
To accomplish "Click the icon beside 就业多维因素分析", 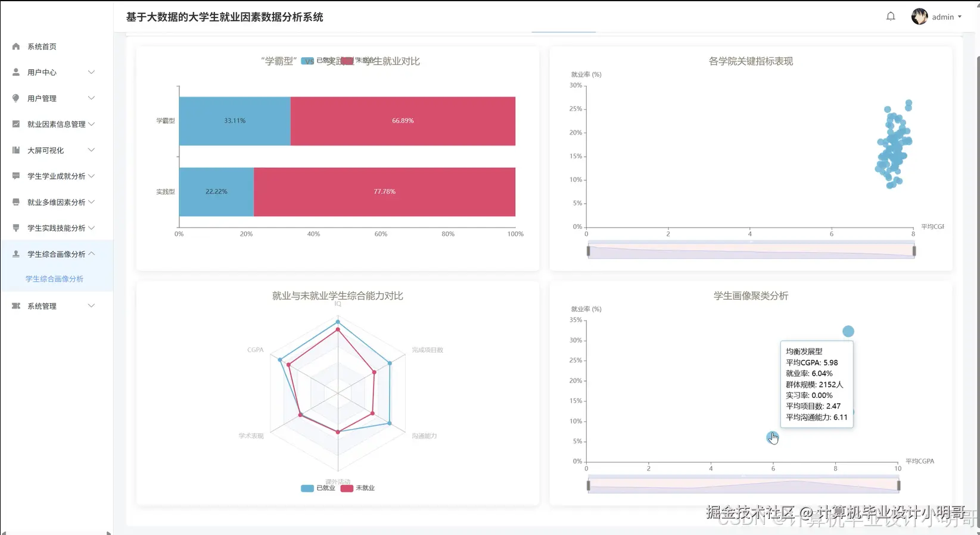I will point(16,202).
